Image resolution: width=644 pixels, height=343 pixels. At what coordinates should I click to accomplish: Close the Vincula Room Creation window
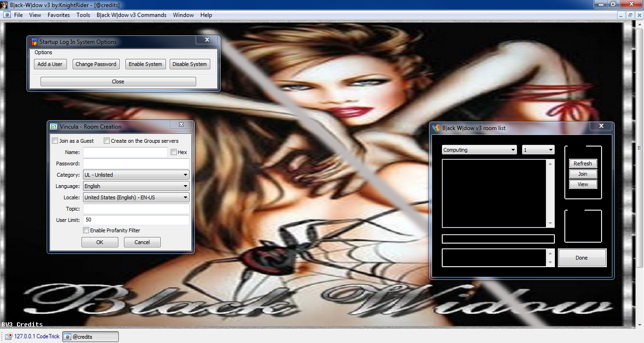[181, 125]
